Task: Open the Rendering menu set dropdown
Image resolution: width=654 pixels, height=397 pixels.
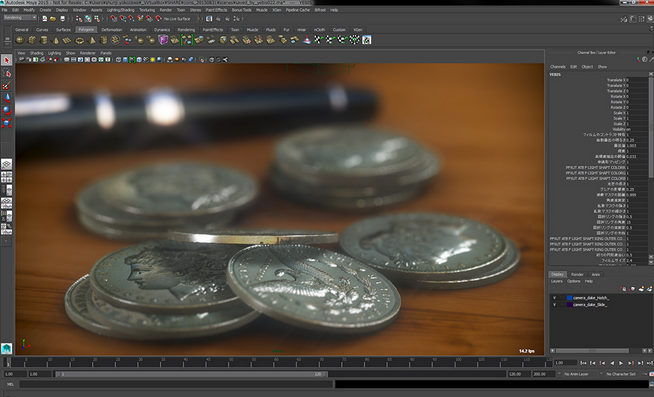Action: [20, 18]
